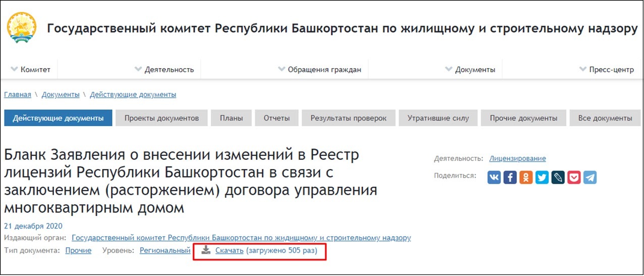The height and width of the screenshot is (276, 644).
Task: Share the document on Twitter
Action: tap(542, 177)
